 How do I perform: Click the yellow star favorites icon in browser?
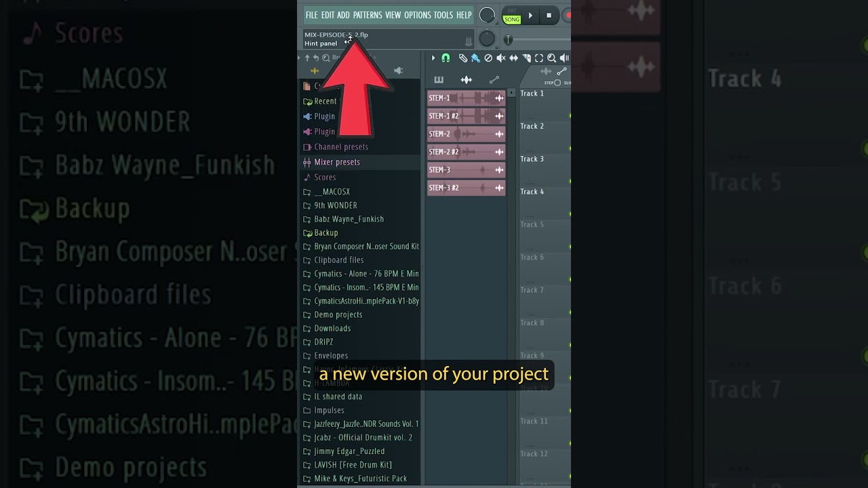(315, 70)
